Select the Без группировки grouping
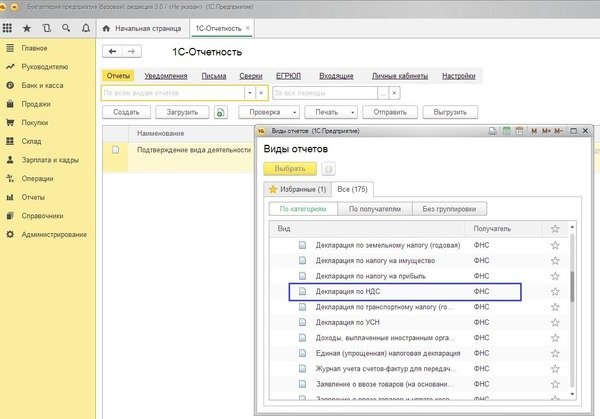 (449, 209)
